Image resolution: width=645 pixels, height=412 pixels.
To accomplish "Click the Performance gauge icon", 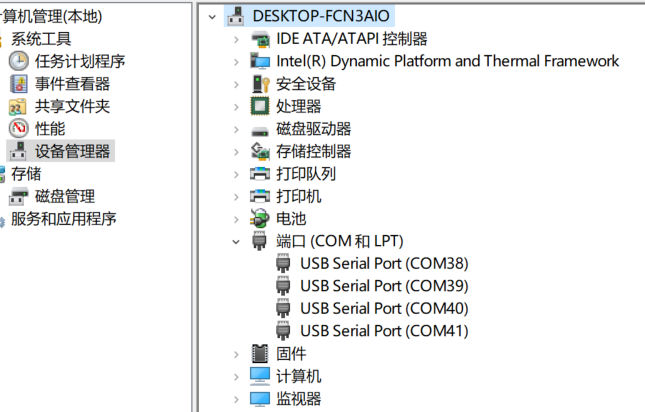I will coord(19,129).
